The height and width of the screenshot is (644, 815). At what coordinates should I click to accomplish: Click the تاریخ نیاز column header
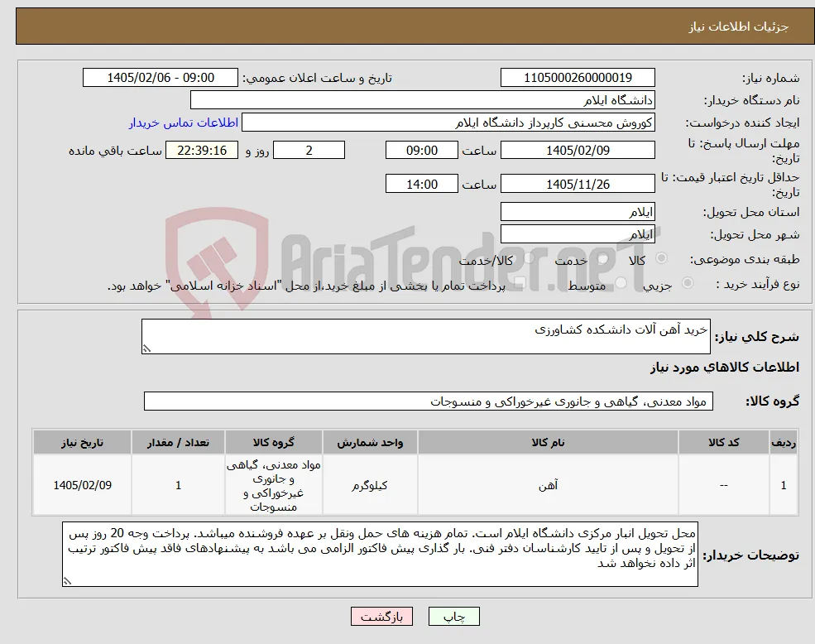click(x=82, y=442)
